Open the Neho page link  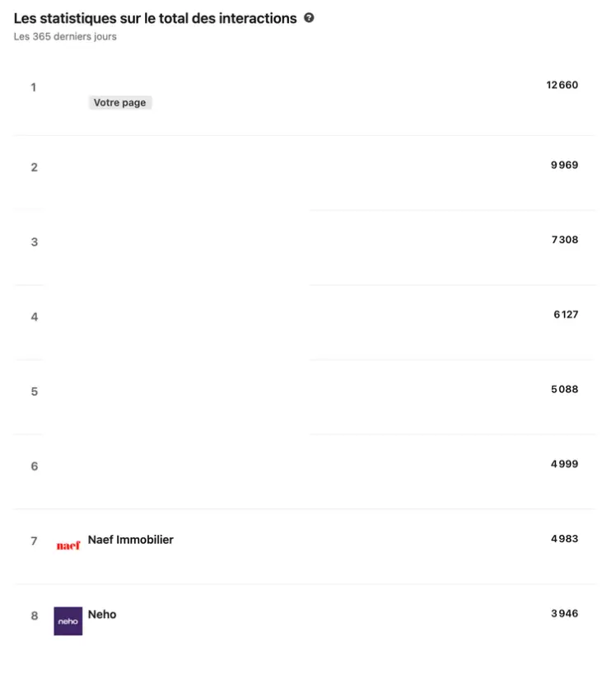(x=102, y=614)
